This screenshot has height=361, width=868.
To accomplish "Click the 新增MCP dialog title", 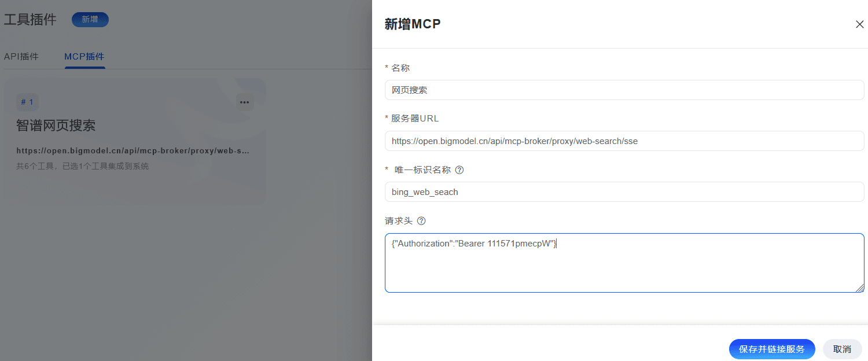I will 413,24.
